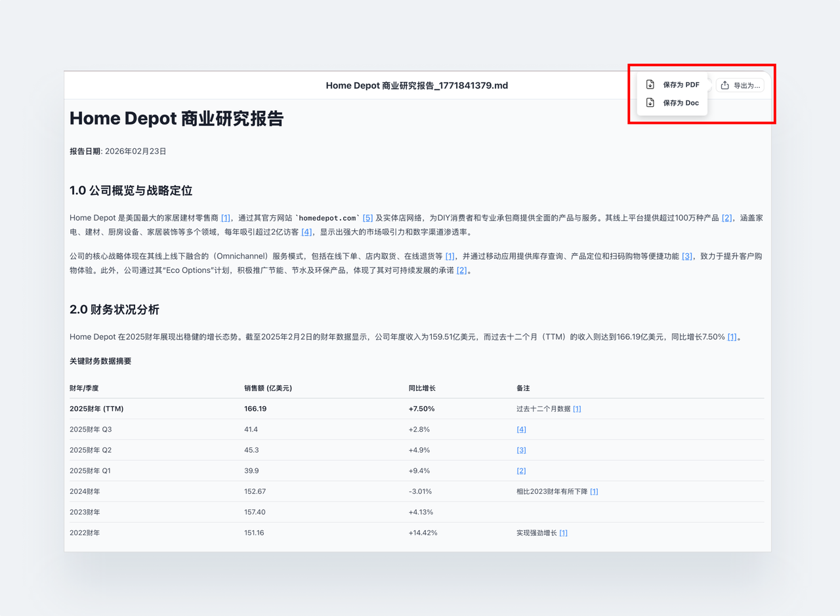This screenshot has height=616, width=840.
Task: Open citation [1] after 同比增长7.50%
Action: tap(732, 337)
